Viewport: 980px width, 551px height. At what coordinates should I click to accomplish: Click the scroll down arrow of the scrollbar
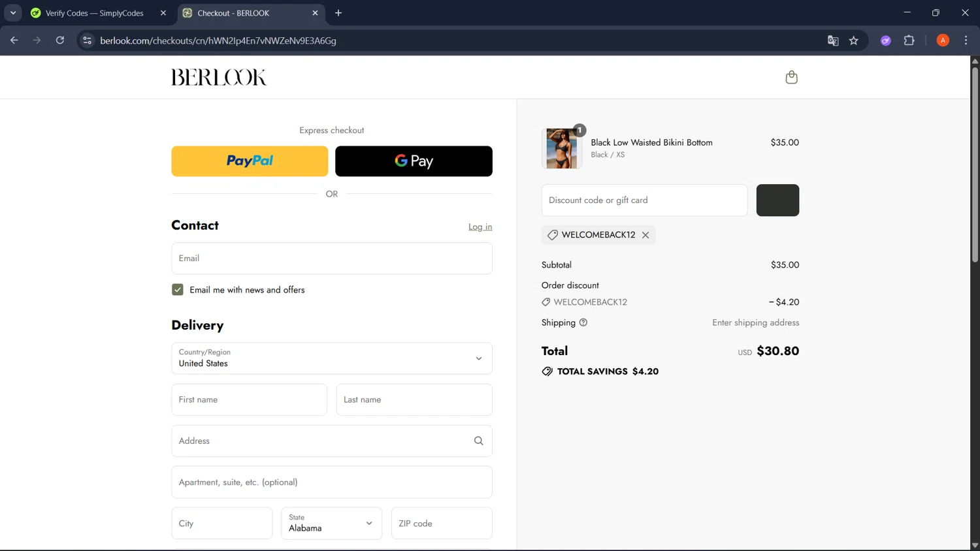[975, 546]
